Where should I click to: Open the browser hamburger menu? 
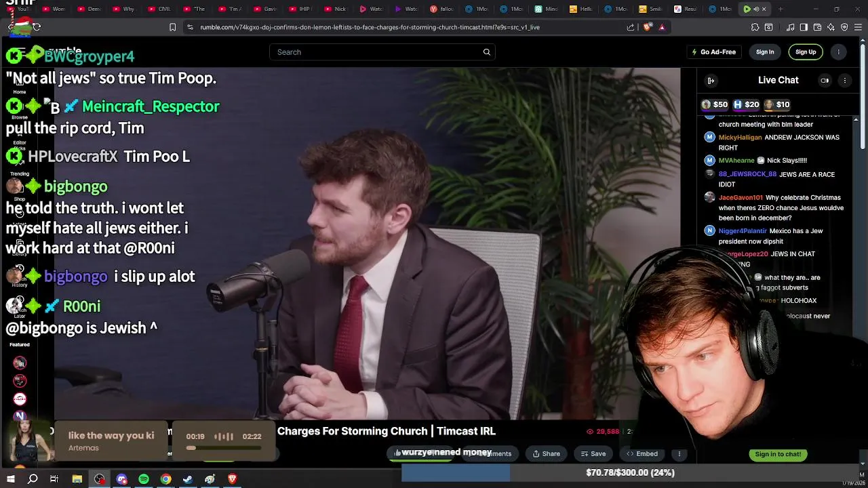click(x=858, y=27)
